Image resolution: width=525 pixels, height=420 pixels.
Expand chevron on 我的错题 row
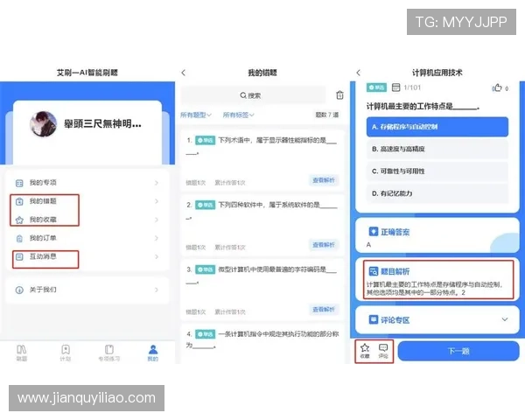[x=157, y=201]
